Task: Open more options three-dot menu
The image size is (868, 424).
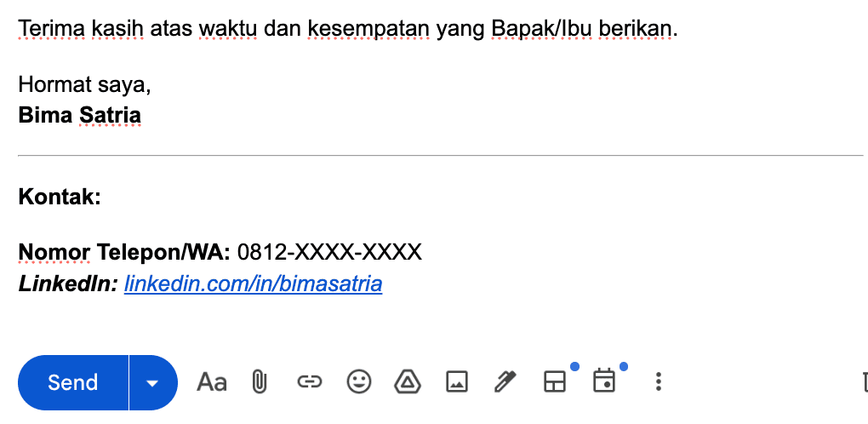Action: 658,382
